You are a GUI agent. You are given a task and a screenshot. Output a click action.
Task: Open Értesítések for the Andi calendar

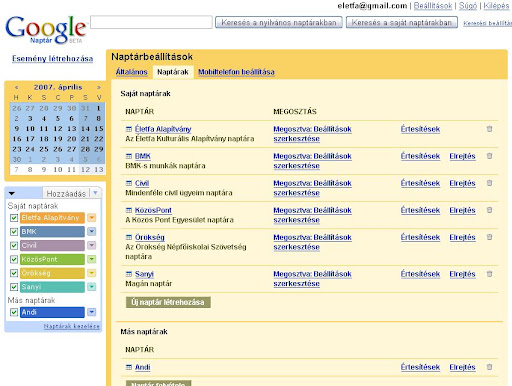(420, 367)
